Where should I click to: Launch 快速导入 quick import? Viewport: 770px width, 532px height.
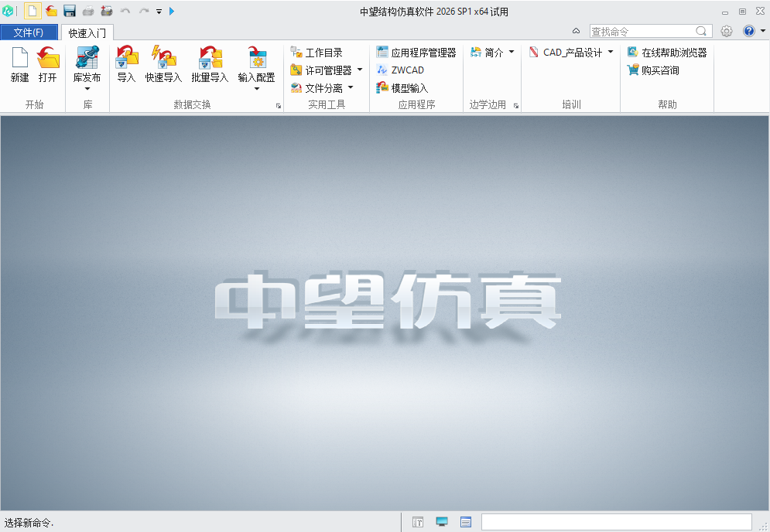tap(163, 66)
